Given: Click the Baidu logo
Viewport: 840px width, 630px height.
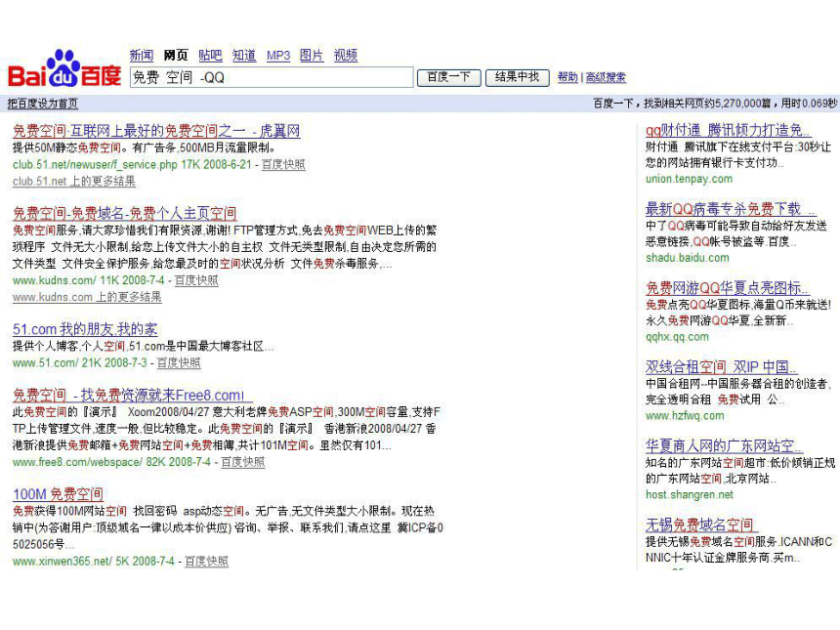Looking at the screenshot, I should click(x=64, y=68).
